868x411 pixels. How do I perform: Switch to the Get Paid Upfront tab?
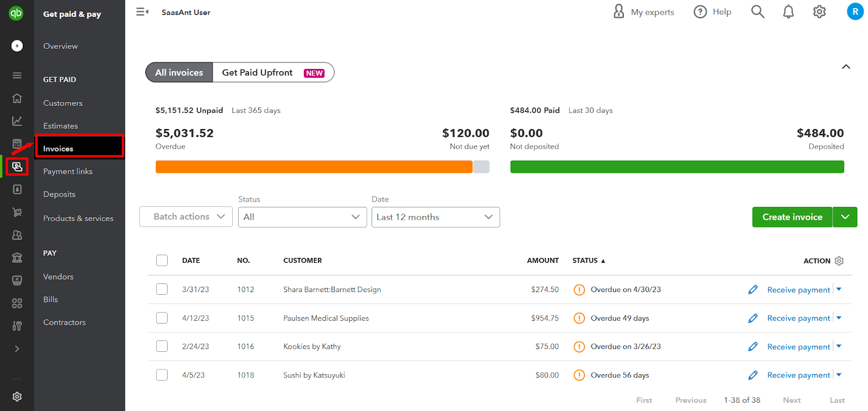273,73
